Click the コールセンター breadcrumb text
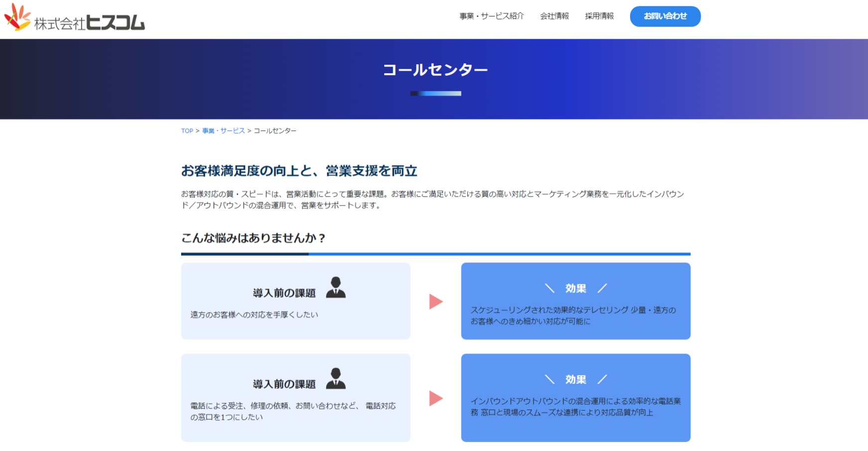Screen dimensions: 868x451 point(275,131)
